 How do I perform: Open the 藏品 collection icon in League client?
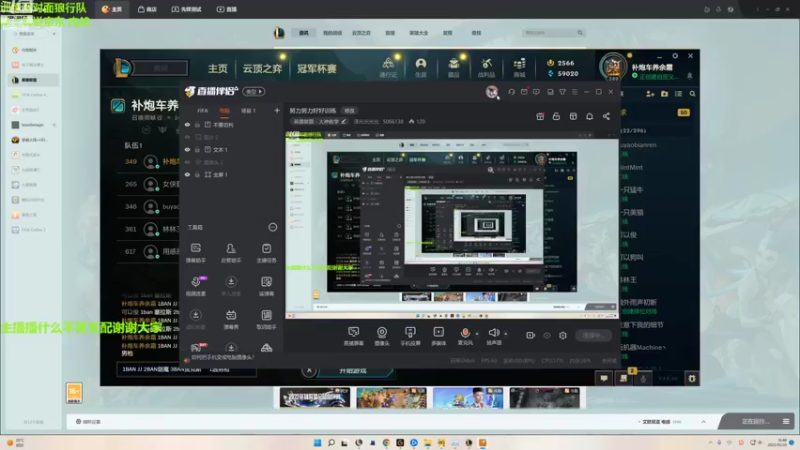pyautogui.click(x=453, y=67)
